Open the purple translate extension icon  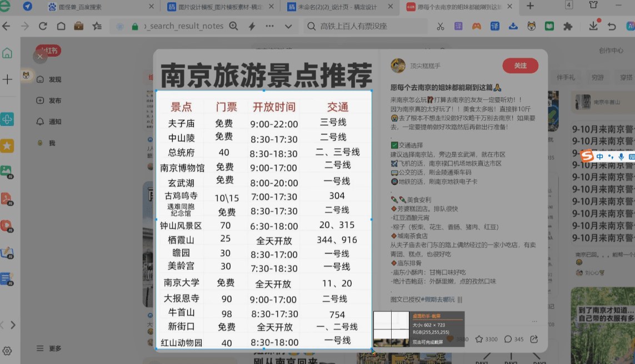coord(458,26)
